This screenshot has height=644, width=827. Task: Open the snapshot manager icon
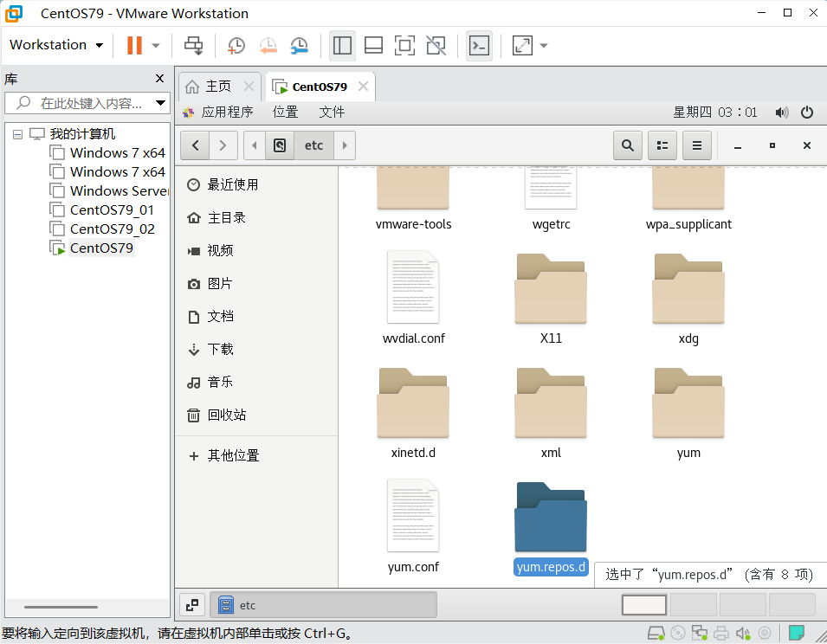tap(299, 45)
